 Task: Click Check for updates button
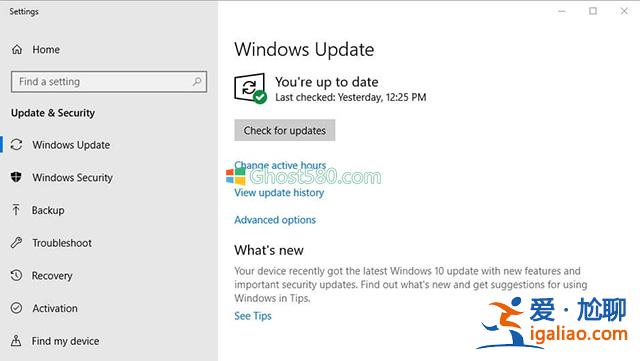(284, 130)
